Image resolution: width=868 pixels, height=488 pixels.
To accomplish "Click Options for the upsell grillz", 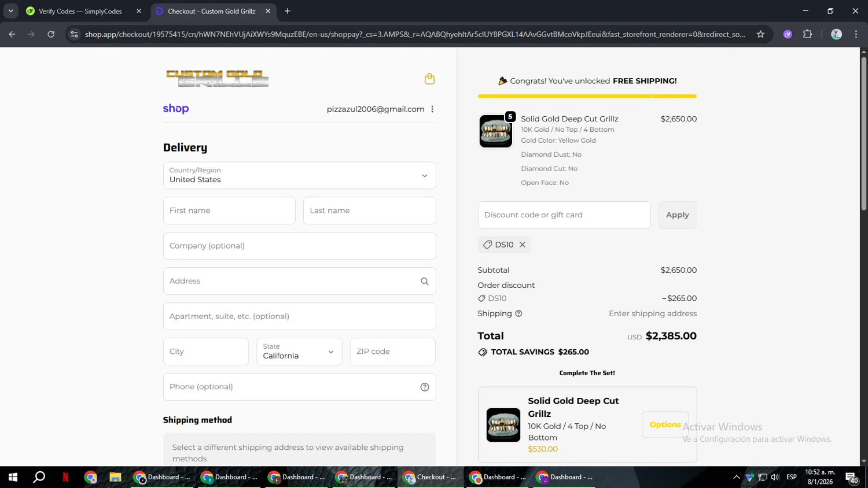I will [x=665, y=425].
